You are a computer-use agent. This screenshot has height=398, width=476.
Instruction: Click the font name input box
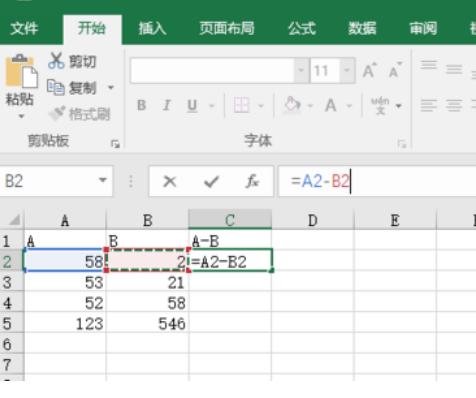click(x=212, y=70)
